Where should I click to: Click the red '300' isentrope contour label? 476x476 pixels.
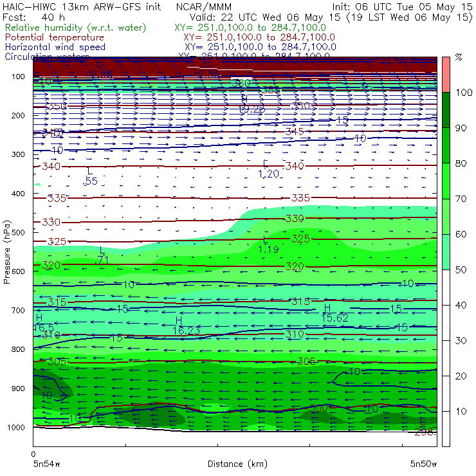[x=318, y=408]
